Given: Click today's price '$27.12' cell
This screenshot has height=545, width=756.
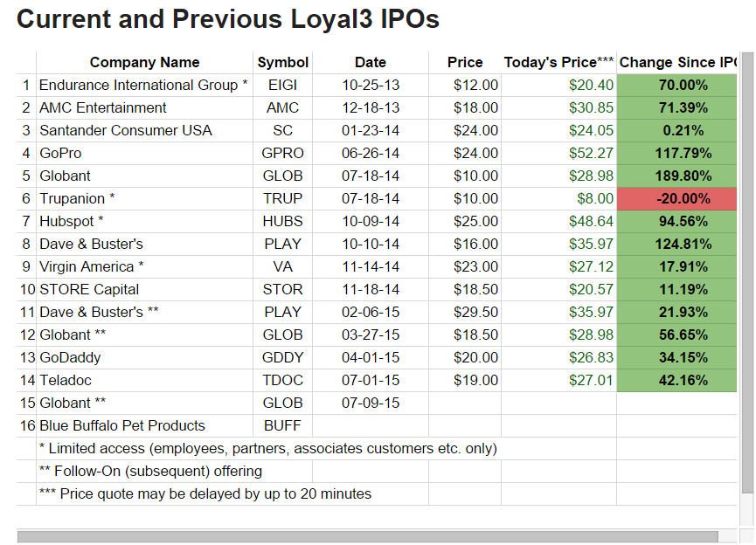Looking at the screenshot, I should (x=558, y=266).
